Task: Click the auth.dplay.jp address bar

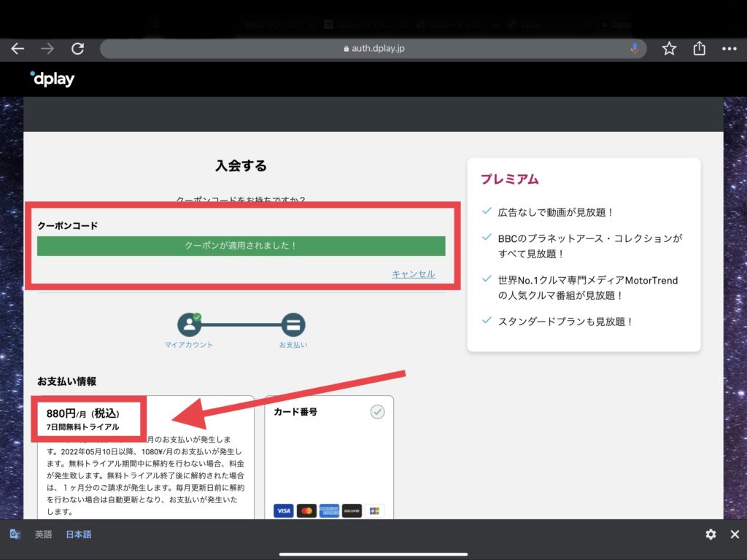Action: tap(373, 49)
